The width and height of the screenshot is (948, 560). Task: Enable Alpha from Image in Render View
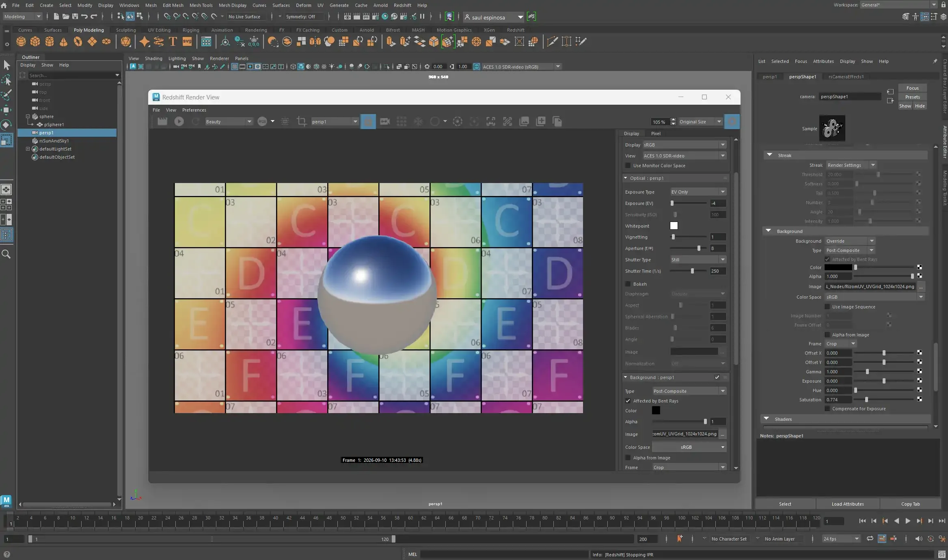628,458
